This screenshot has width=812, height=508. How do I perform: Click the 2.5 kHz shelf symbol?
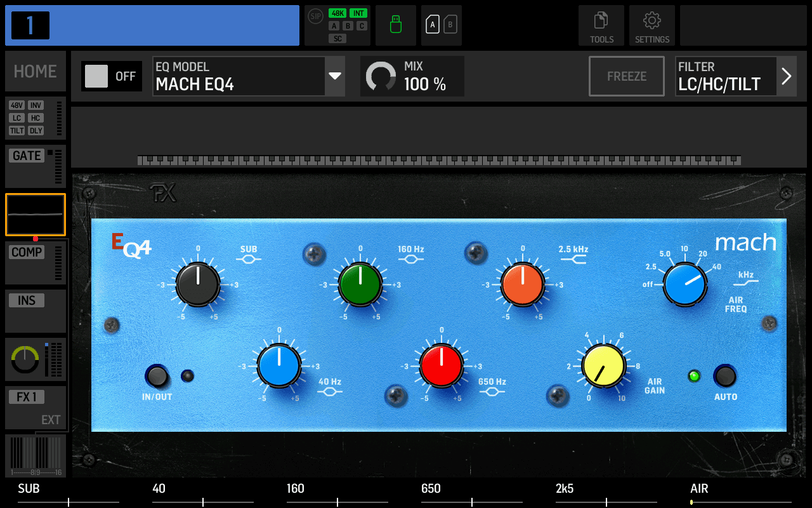click(x=573, y=259)
